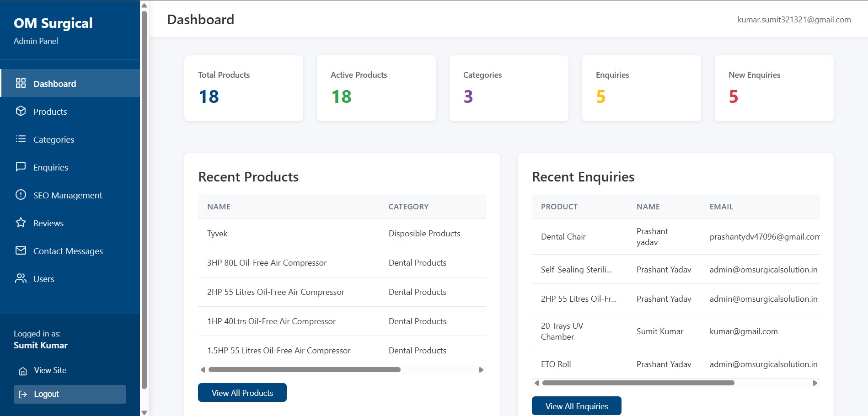This screenshot has width=868, height=416.
Task: Click the Enquiries chat bubble icon
Action: [x=21, y=167]
